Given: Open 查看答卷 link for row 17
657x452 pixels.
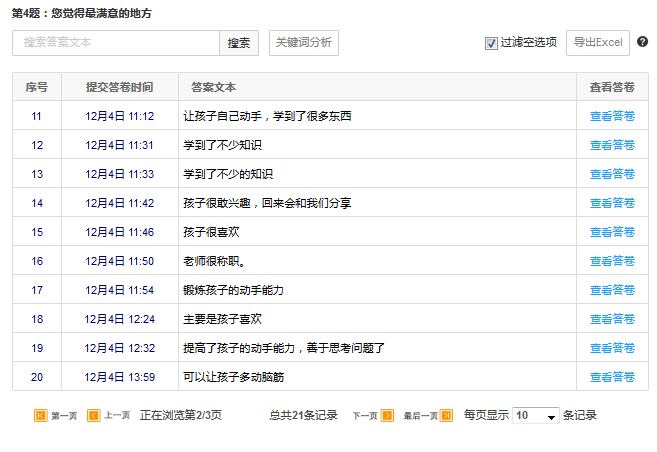Looking at the screenshot, I should tap(612, 290).
